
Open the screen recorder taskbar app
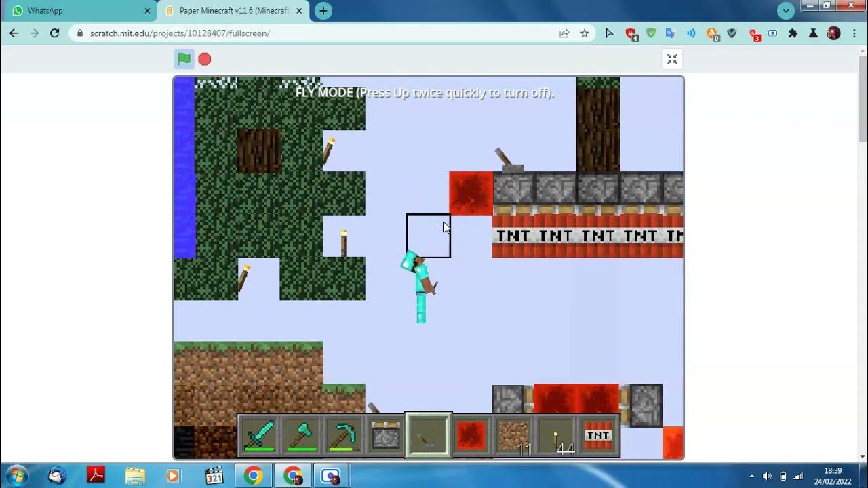331,475
